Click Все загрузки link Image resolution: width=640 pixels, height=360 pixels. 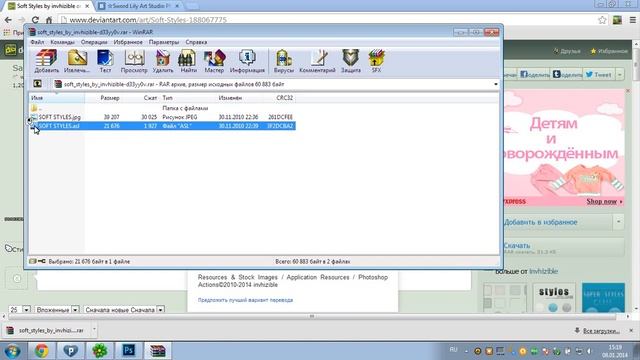(597, 331)
